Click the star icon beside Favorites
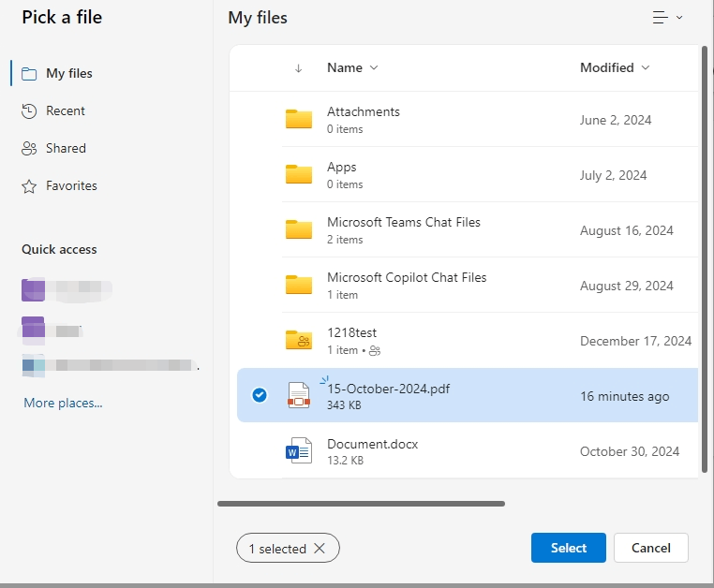Screen dimensions: 714x588 [x=29, y=185]
